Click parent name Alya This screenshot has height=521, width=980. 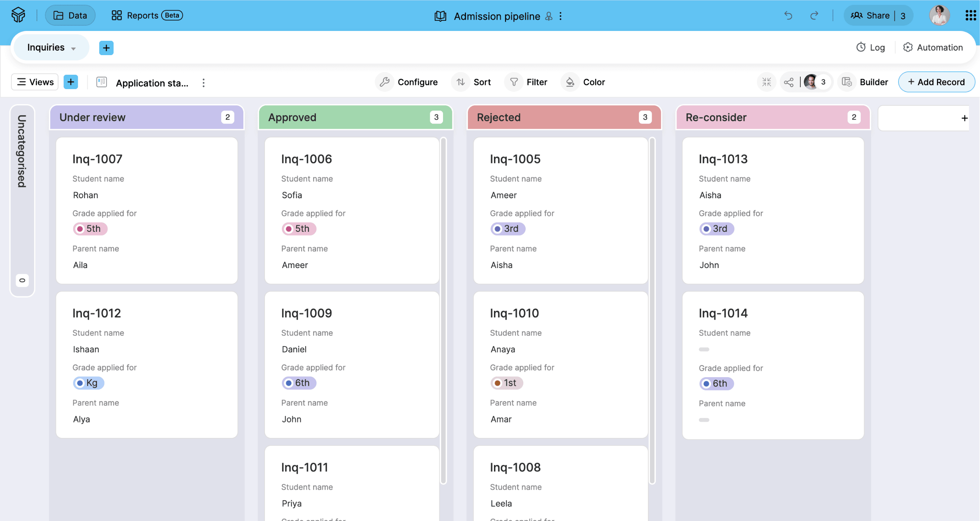coord(82,419)
